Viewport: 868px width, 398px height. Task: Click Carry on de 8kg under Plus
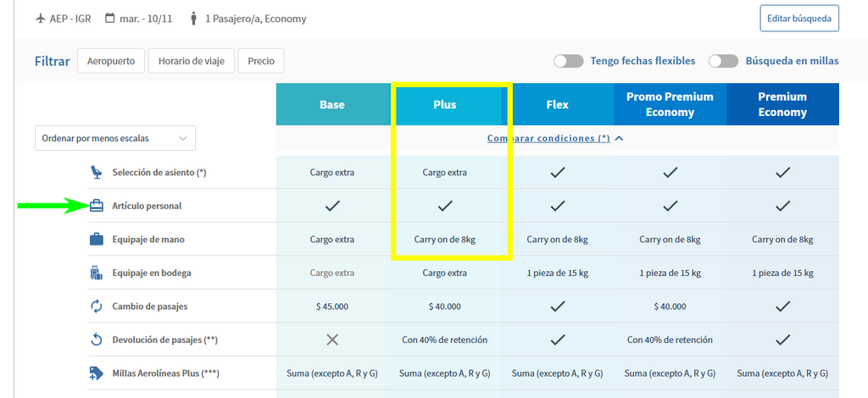tap(444, 240)
